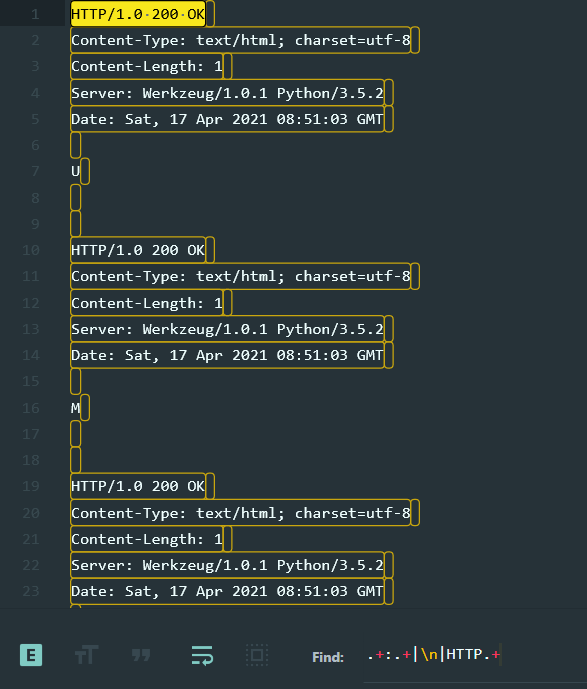Click 'Content-Length: 1' on line 3

click(147, 66)
